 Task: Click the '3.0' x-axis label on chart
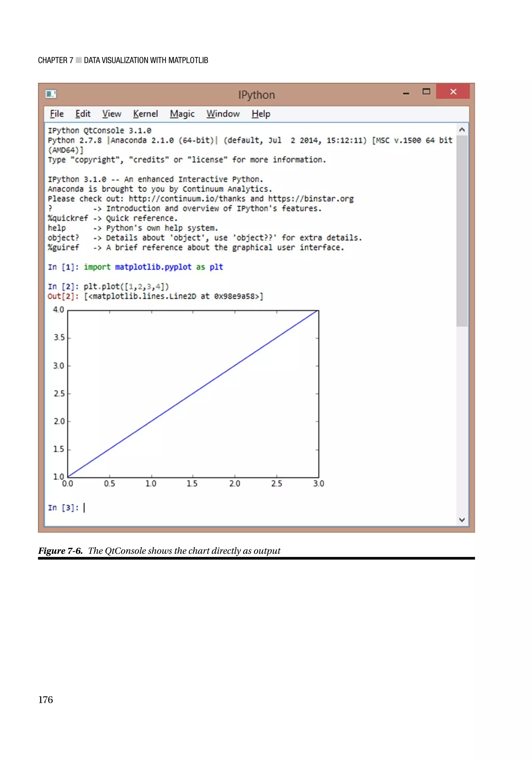click(319, 484)
